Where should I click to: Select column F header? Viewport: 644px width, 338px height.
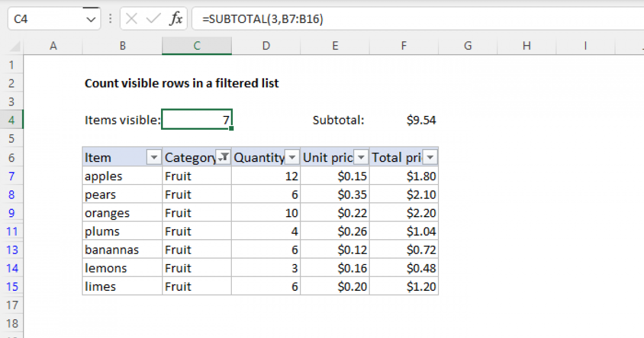(404, 46)
